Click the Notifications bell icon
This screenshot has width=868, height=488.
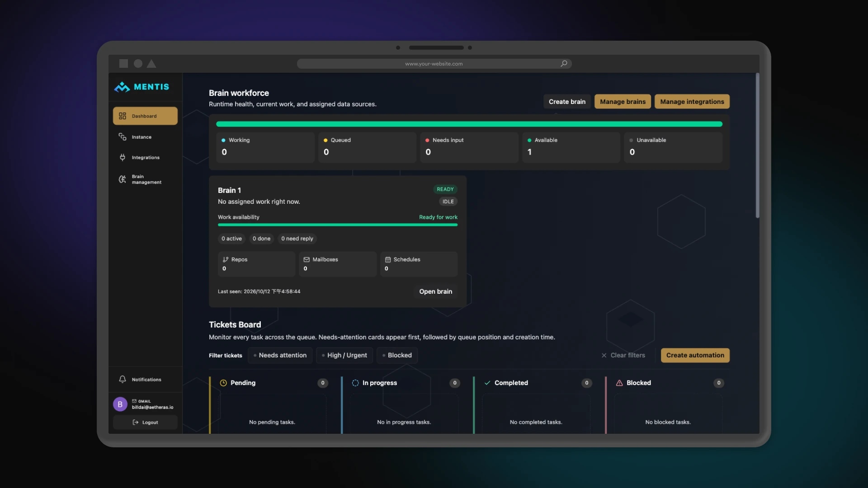(123, 380)
